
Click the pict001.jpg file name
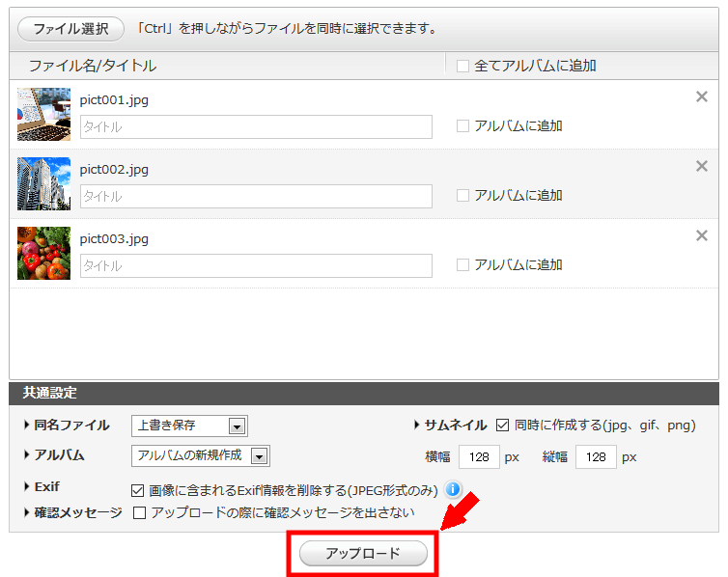pyautogui.click(x=114, y=100)
